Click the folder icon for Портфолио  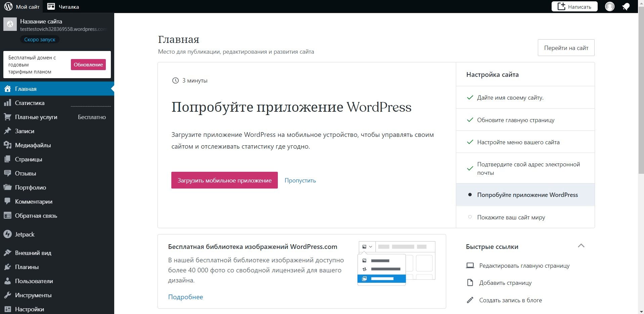7,187
